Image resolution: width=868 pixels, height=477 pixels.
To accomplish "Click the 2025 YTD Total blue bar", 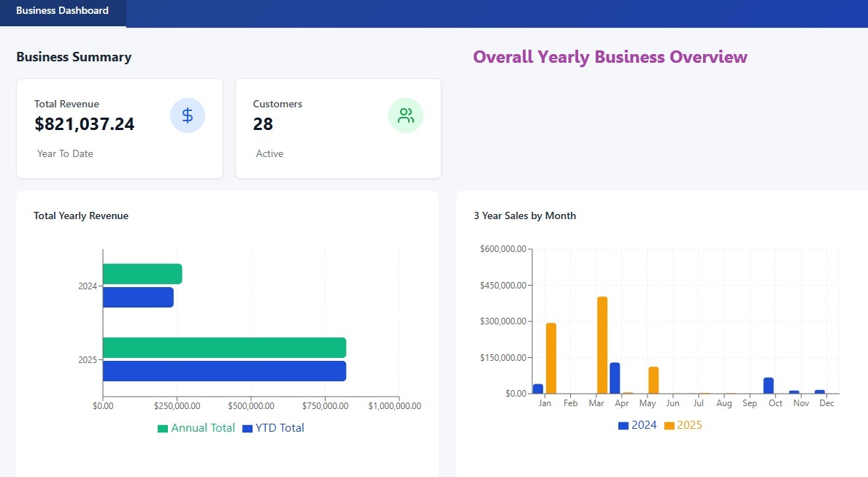I will click(x=225, y=371).
